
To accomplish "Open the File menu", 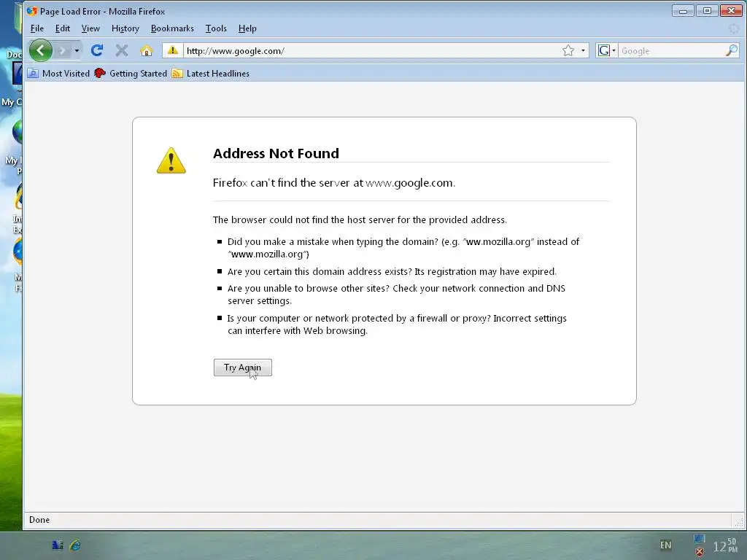I will 36,28.
